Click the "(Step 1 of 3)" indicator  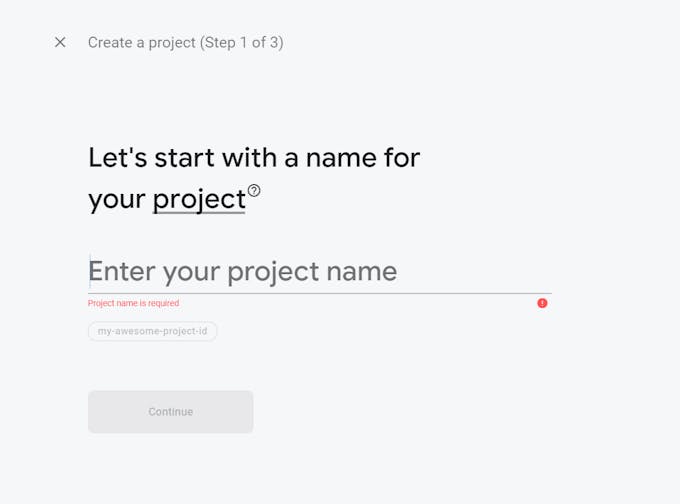click(242, 42)
